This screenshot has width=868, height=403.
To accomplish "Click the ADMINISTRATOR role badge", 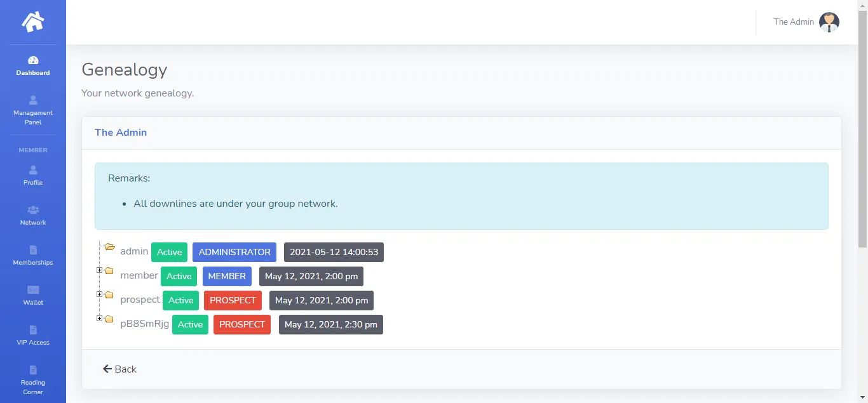I will (x=234, y=252).
